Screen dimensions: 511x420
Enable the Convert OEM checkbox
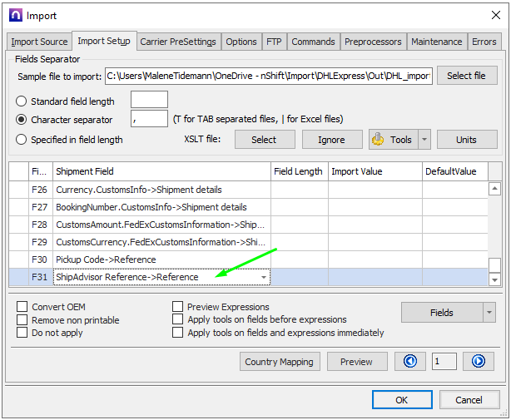pos(22,307)
